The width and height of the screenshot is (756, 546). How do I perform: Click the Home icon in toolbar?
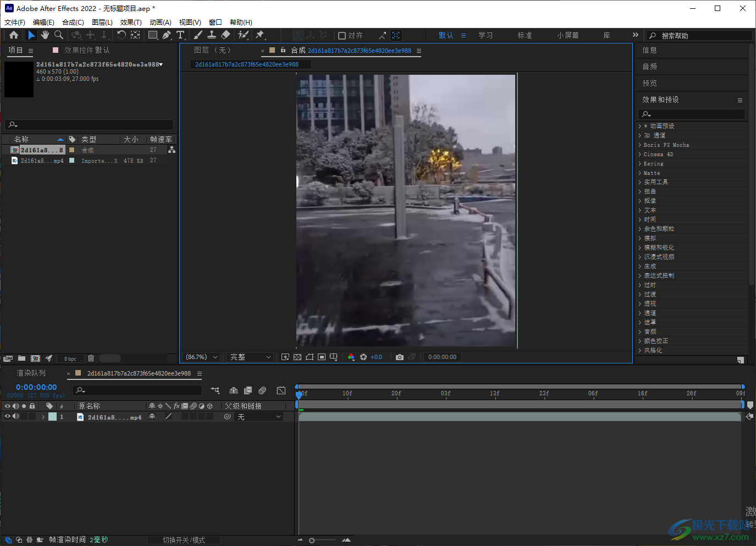coord(14,35)
